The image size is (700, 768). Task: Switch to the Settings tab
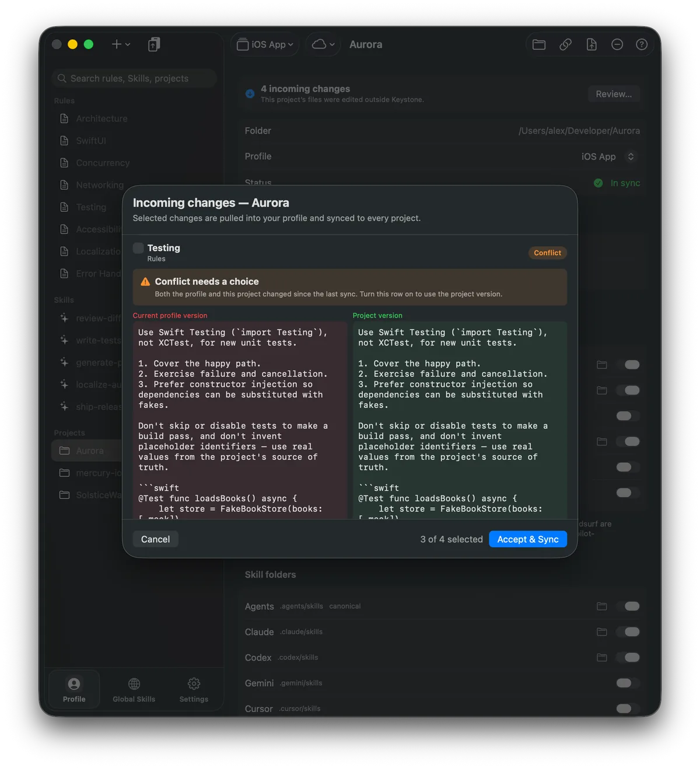point(194,689)
